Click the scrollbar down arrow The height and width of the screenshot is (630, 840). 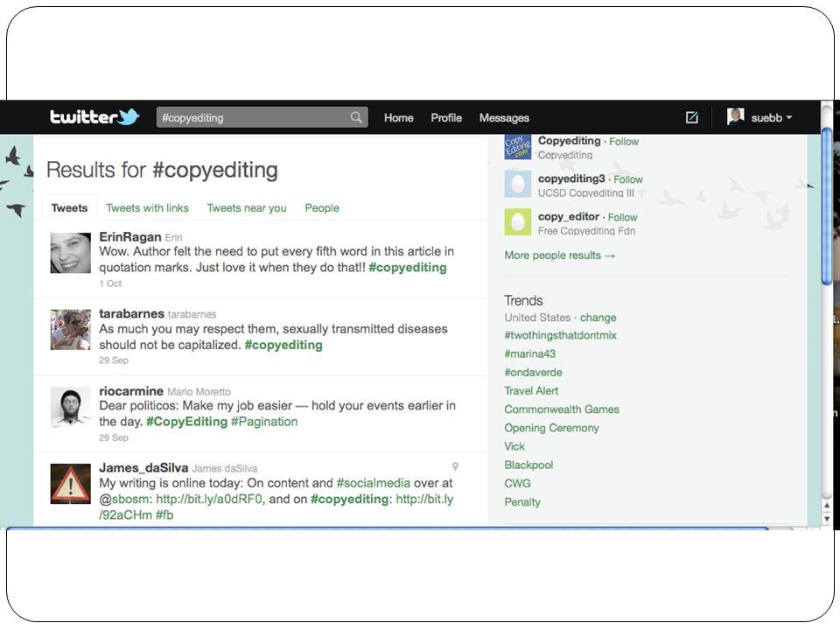click(827, 519)
